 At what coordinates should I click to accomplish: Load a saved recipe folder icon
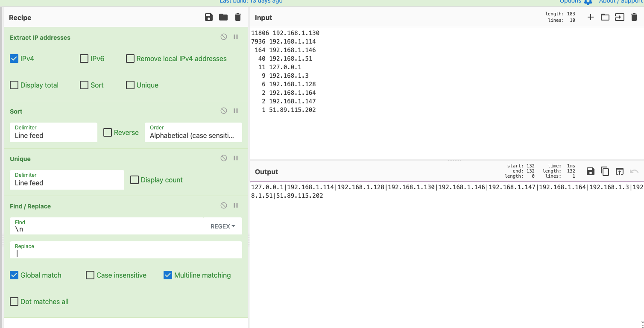pyautogui.click(x=223, y=18)
